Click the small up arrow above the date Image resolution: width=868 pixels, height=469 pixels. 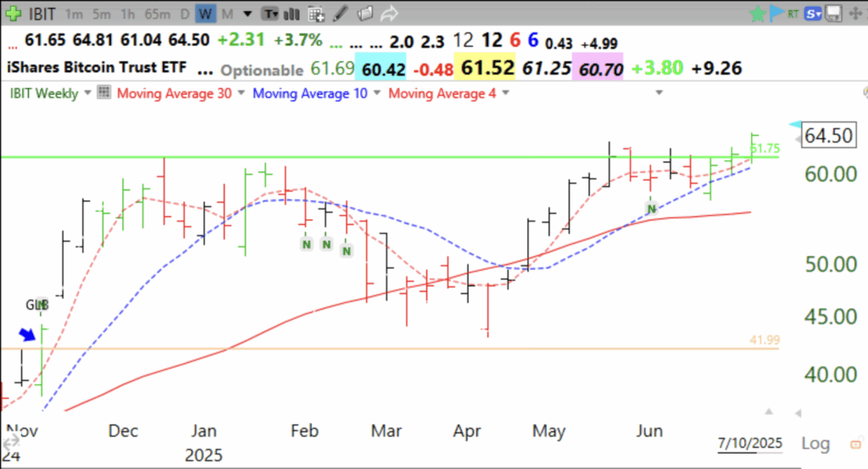click(769, 412)
